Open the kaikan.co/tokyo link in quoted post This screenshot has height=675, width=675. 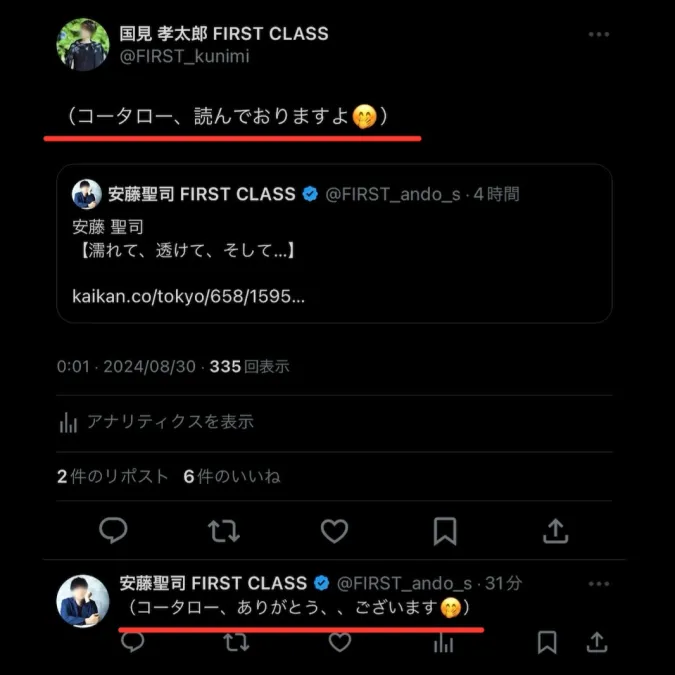[x=188, y=296]
